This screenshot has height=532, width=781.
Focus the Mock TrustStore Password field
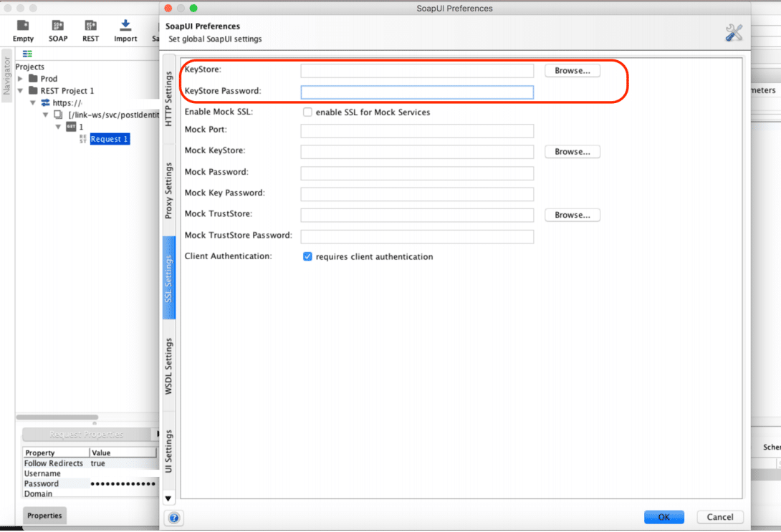pos(417,236)
